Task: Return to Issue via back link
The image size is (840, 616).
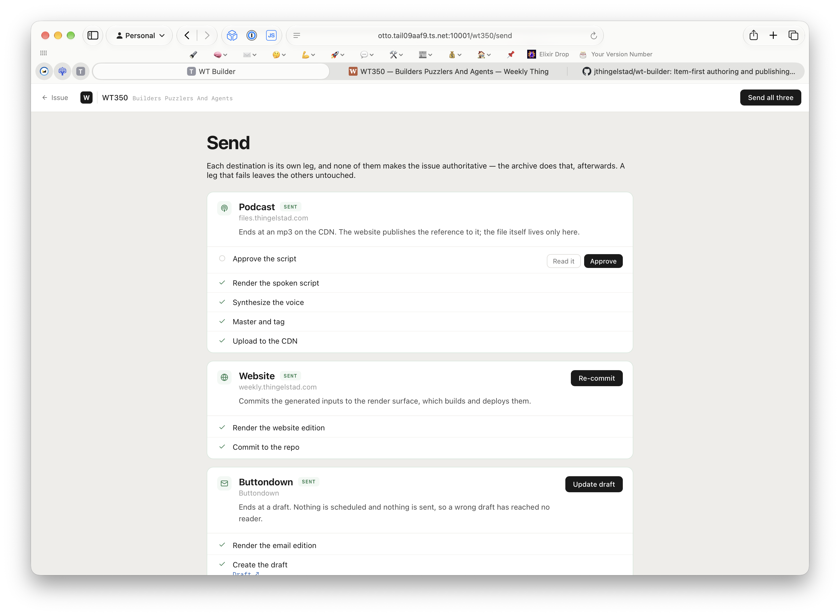Action: 55,98
